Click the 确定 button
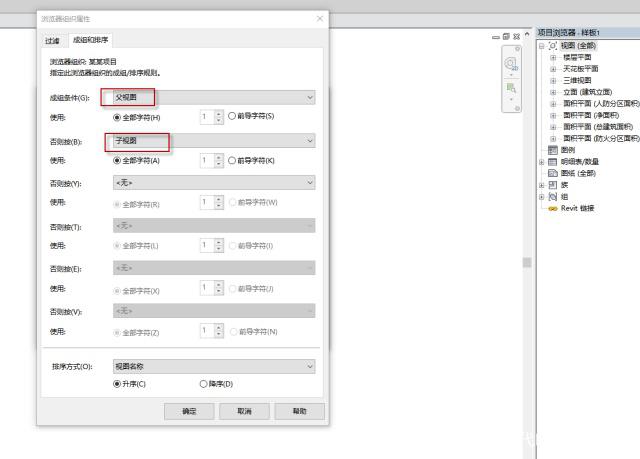640x459 pixels. pos(189,411)
